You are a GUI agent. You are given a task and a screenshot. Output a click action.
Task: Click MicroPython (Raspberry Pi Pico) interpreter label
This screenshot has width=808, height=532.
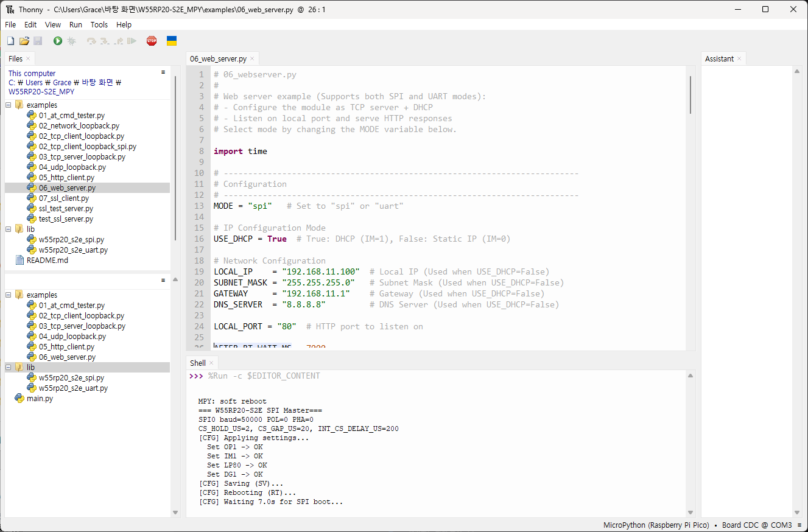click(656, 525)
